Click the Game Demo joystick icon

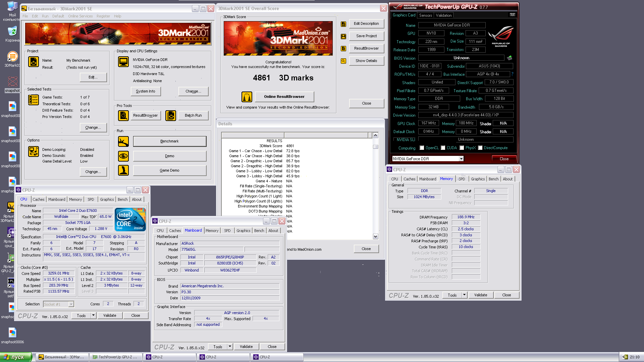pos(123,170)
